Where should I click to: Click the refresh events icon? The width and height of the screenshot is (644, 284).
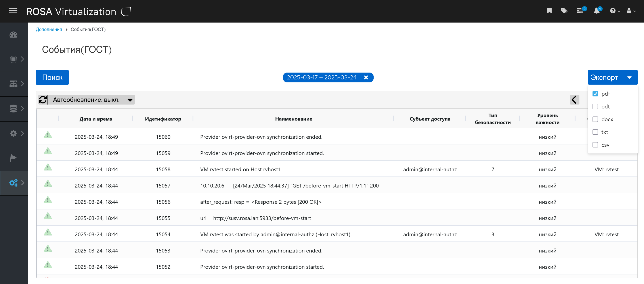pyautogui.click(x=43, y=100)
